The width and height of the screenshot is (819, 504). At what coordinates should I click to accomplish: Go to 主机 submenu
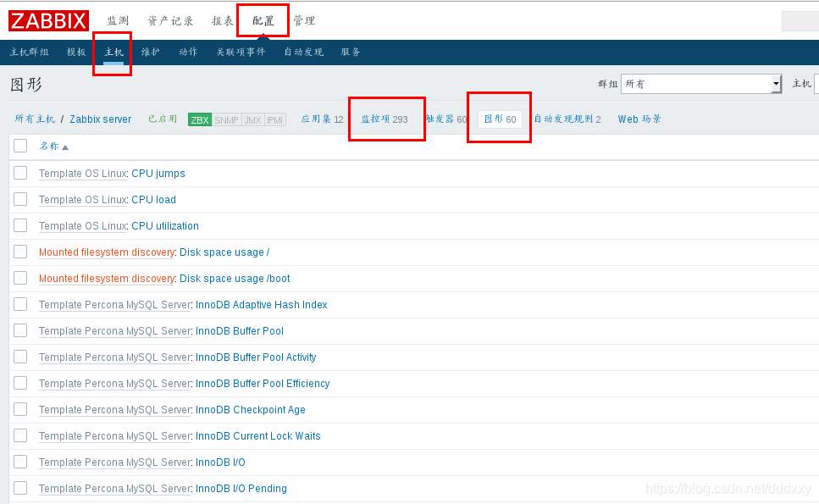click(x=113, y=53)
